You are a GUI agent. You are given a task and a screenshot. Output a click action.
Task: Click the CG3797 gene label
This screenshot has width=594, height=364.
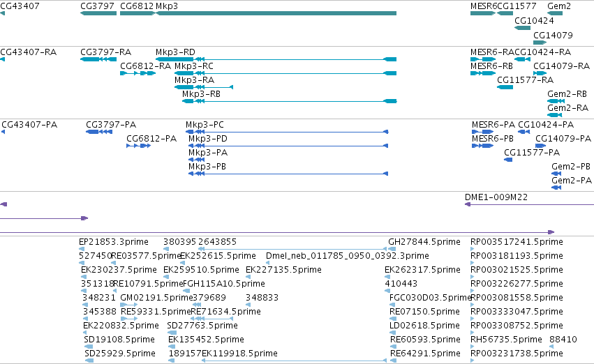point(97,6)
